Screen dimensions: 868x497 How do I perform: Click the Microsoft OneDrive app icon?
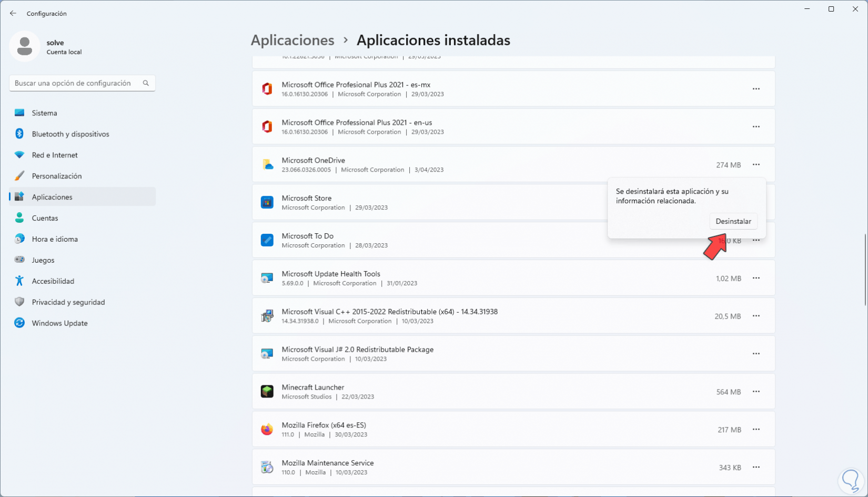267,165
